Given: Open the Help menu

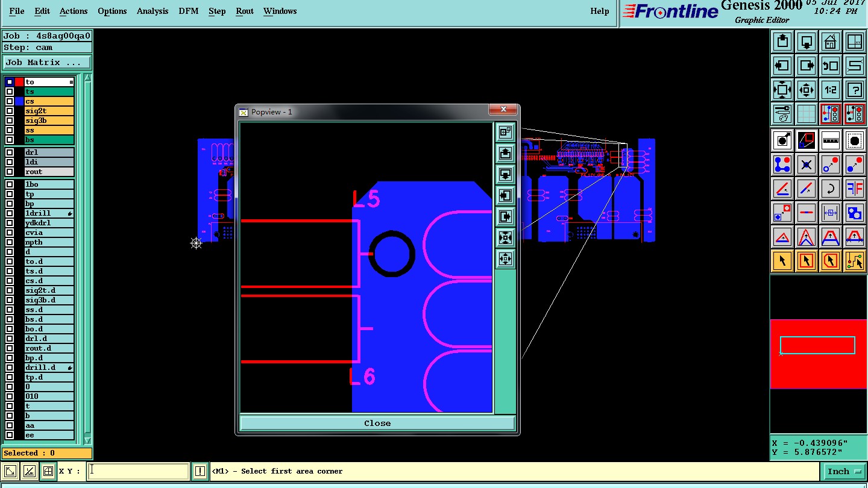Looking at the screenshot, I should coord(600,11).
